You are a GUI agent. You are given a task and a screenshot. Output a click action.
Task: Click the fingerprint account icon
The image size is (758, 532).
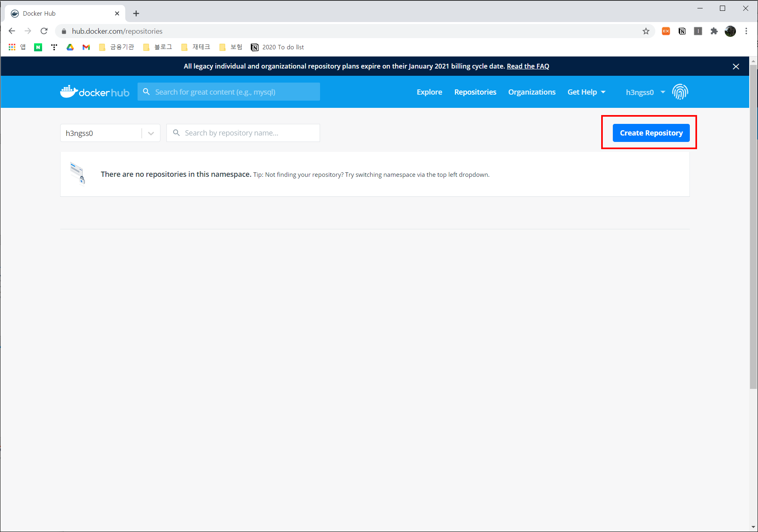click(680, 92)
